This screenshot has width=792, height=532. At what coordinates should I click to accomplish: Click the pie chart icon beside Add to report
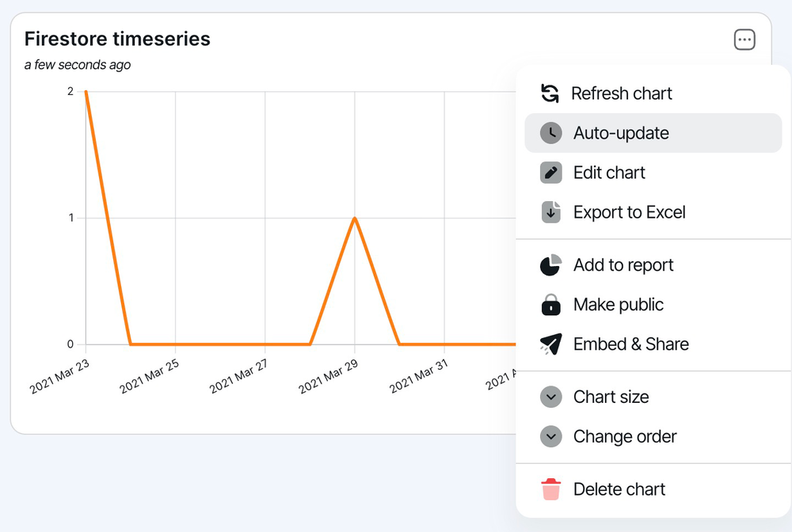pyautogui.click(x=550, y=264)
